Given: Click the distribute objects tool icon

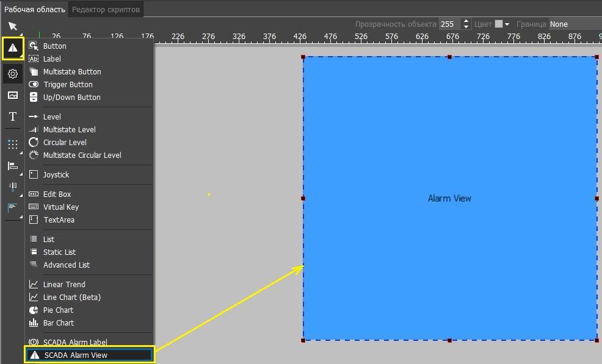Looking at the screenshot, I should point(13,187).
